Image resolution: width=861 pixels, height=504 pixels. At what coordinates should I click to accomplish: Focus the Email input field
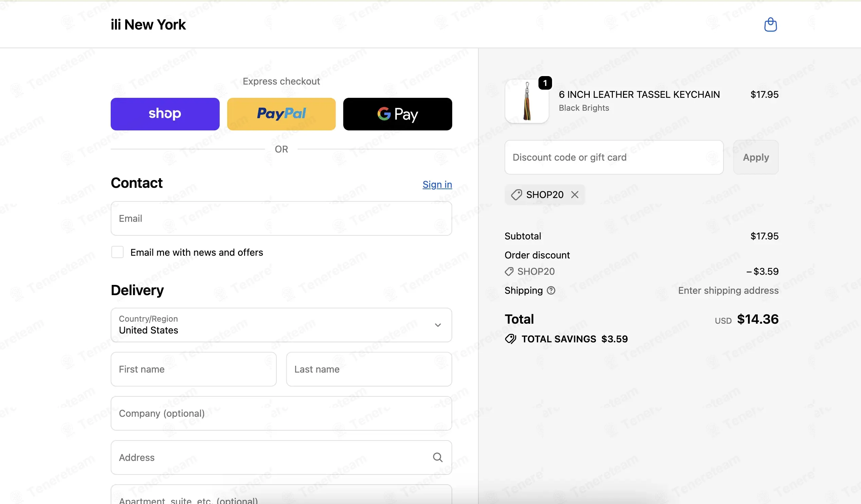tap(281, 218)
